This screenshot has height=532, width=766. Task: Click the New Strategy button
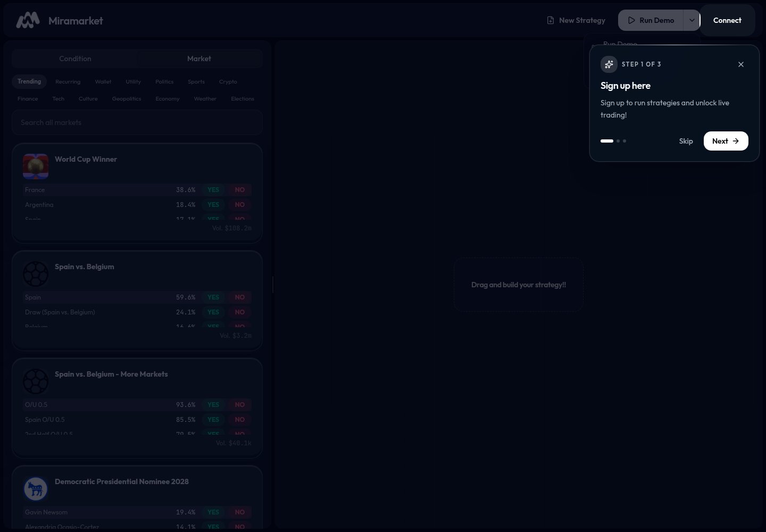point(576,20)
